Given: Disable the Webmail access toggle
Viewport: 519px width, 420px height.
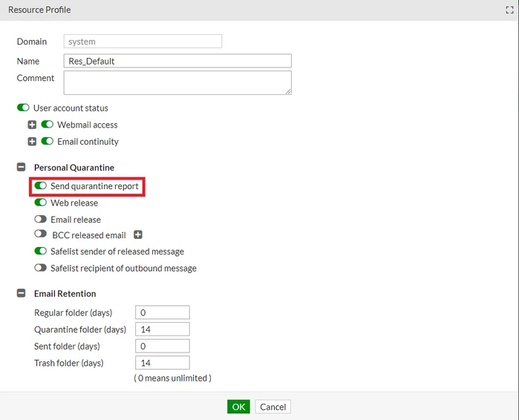Looking at the screenshot, I should tap(47, 125).
